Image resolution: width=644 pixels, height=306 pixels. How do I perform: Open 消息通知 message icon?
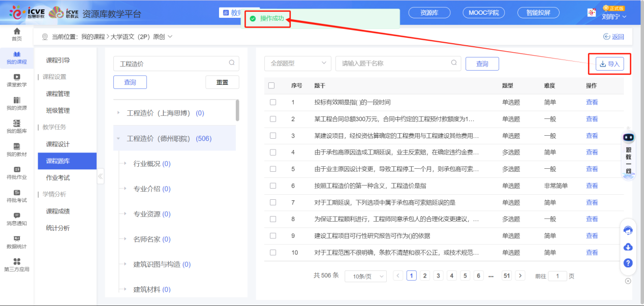pyautogui.click(x=17, y=216)
